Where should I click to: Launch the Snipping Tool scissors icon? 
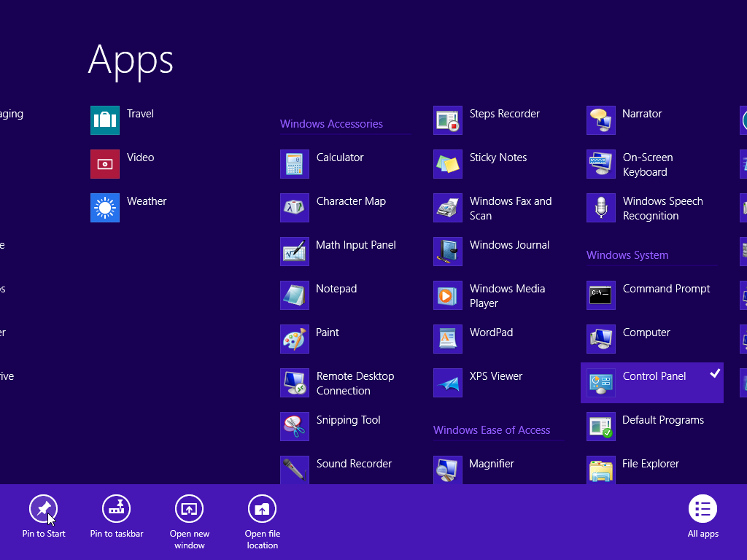(x=295, y=427)
